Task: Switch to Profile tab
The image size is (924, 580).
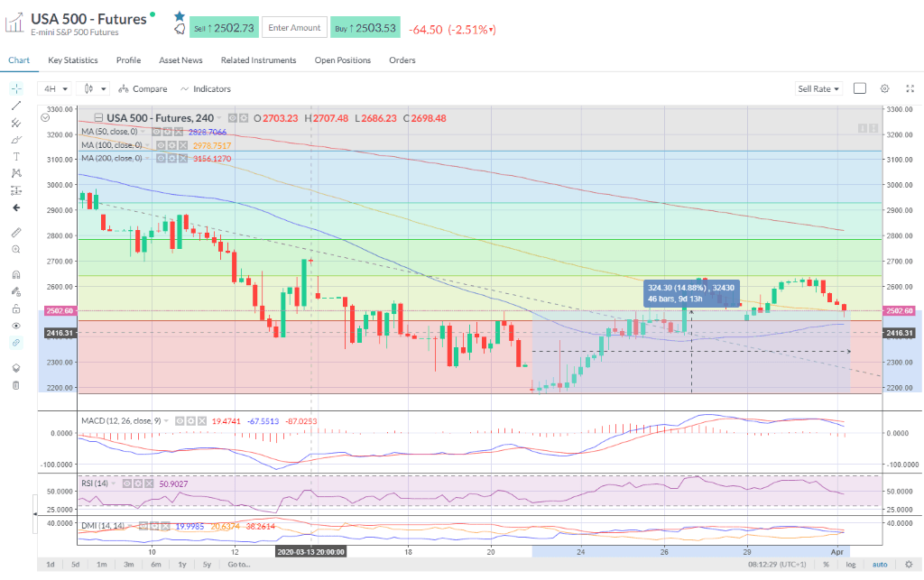Action: (x=128, y=60)
